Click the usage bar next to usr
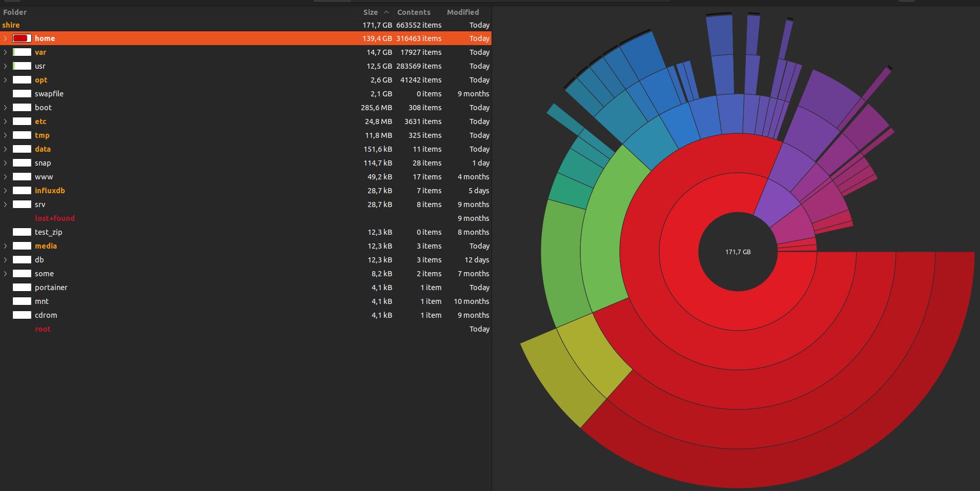The width and height of the screenshot is (980, 491). coord(22,66)
